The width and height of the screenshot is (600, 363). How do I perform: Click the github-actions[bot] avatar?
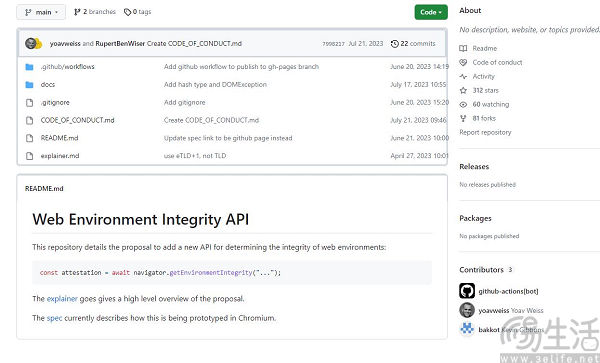[467, 291]
